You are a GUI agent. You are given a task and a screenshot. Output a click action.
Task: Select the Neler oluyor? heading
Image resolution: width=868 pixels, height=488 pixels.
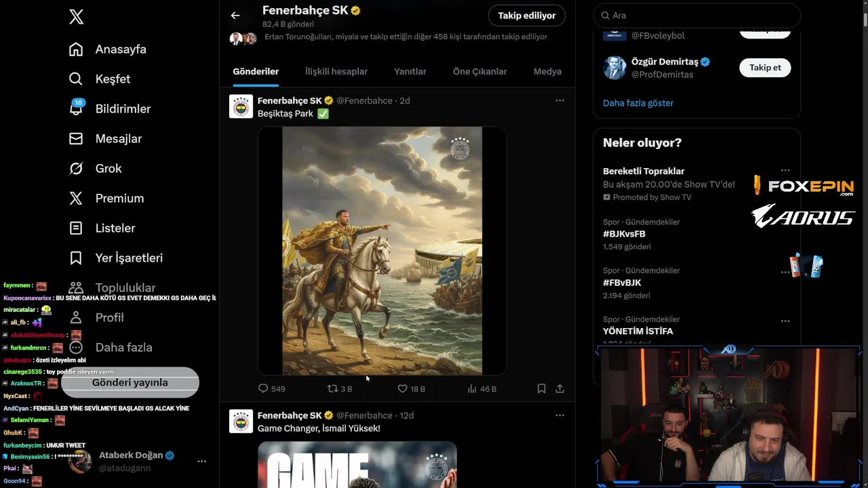642,143
